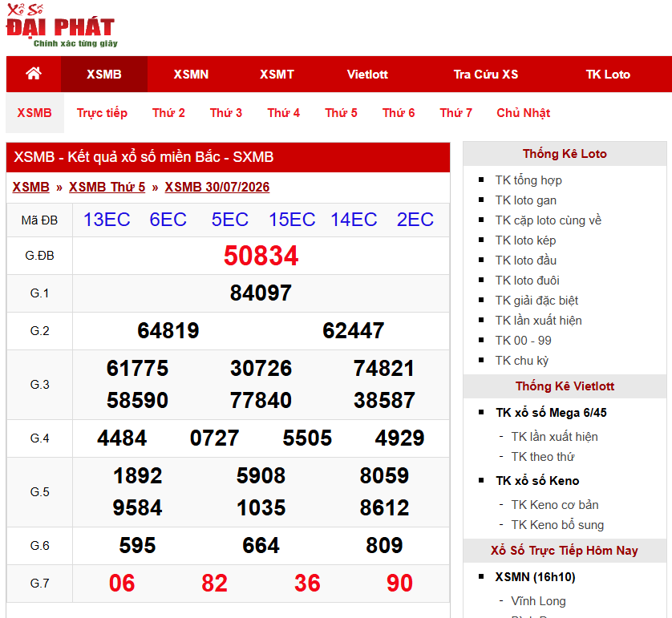Image resolution: width=672 pixels, height=618 pixels.
Task: Open TK xổ số Keno link
Action: coord(537,481)
